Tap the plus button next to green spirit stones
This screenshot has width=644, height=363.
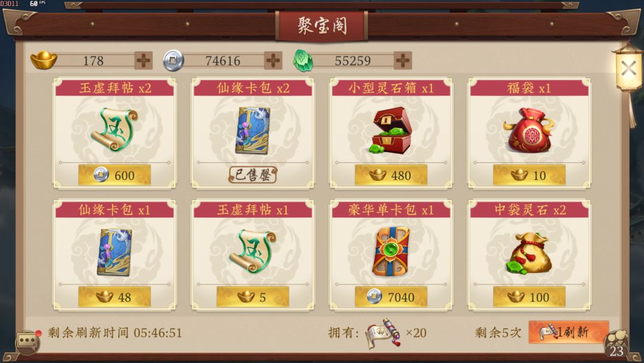pyautogui.click(x=402, y=61)
